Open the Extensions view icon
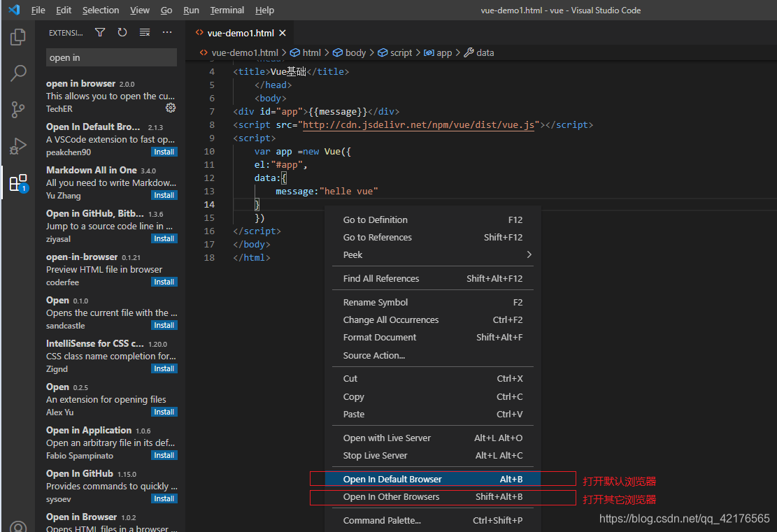The height and width of the screenshot is (532, 777). click(x=18, y=182)
